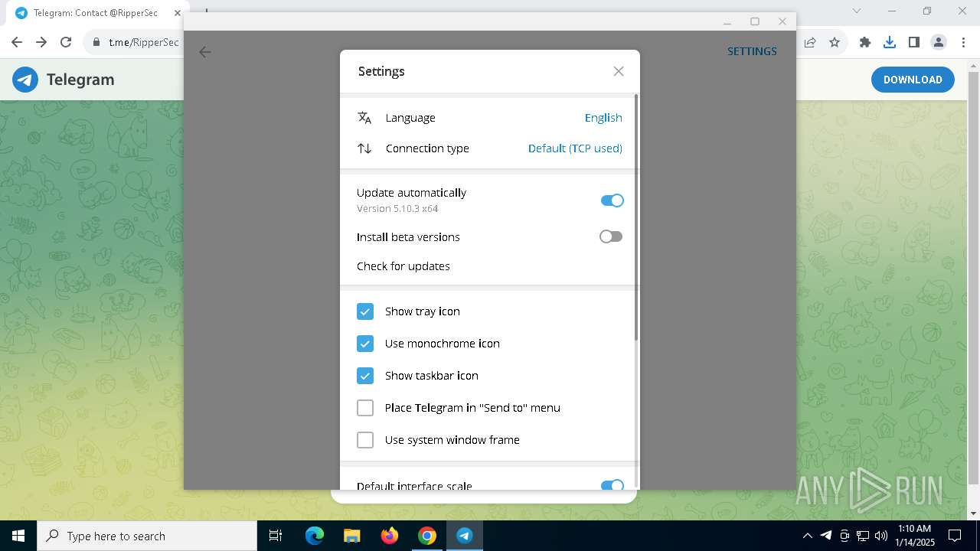Switch to Chrome in the taskbar
980x551 pixels.
click(427, 536)
